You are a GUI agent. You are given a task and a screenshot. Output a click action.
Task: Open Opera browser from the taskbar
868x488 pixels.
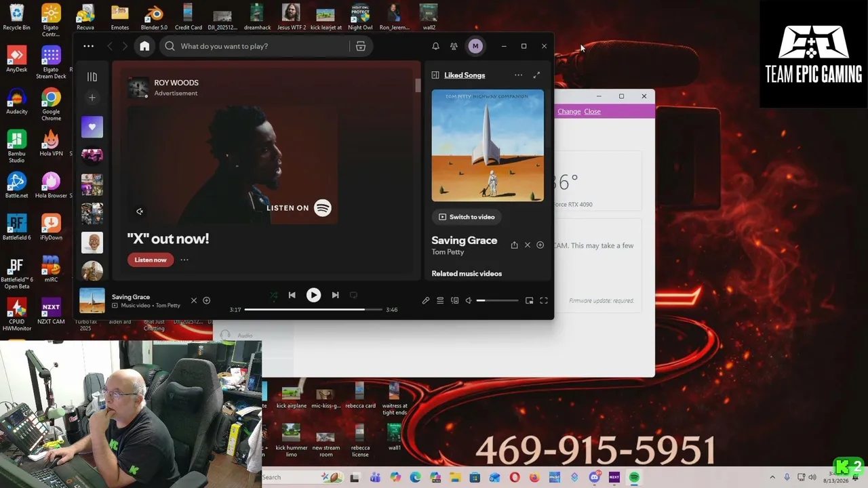tap(515, 477)
